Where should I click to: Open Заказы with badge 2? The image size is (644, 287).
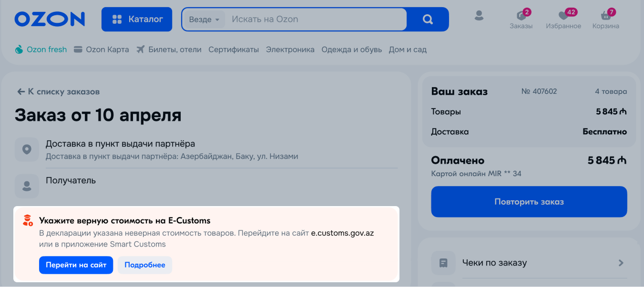pos(521,19)
